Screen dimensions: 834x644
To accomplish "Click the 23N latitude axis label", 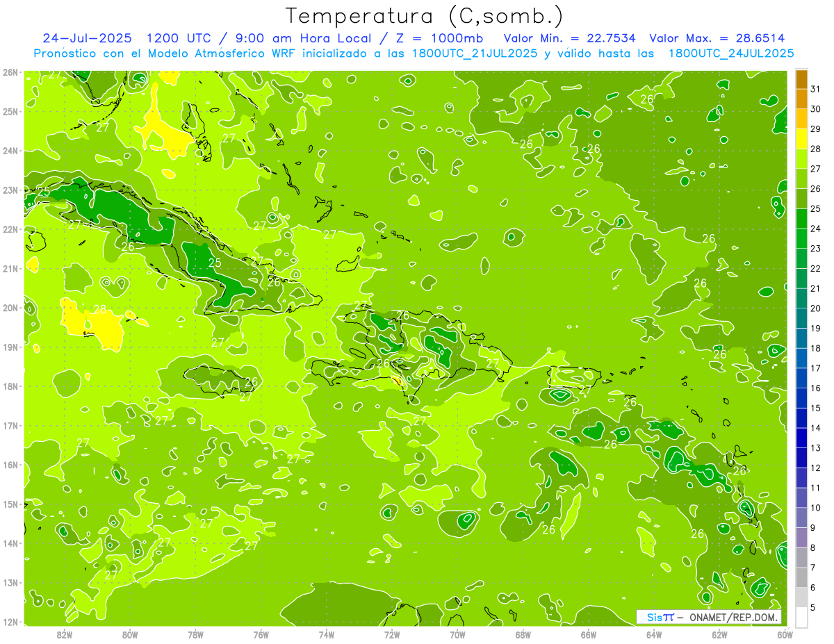I will (x=10, y=190).
